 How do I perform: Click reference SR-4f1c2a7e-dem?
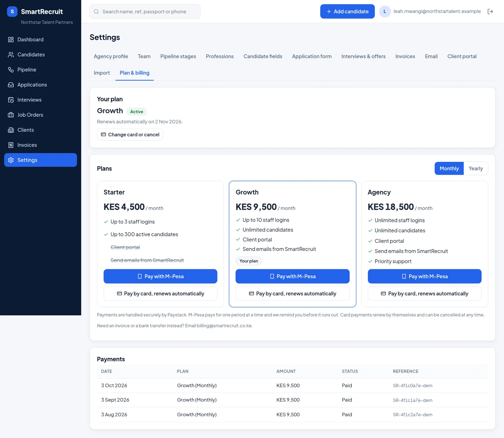[413, 415]
